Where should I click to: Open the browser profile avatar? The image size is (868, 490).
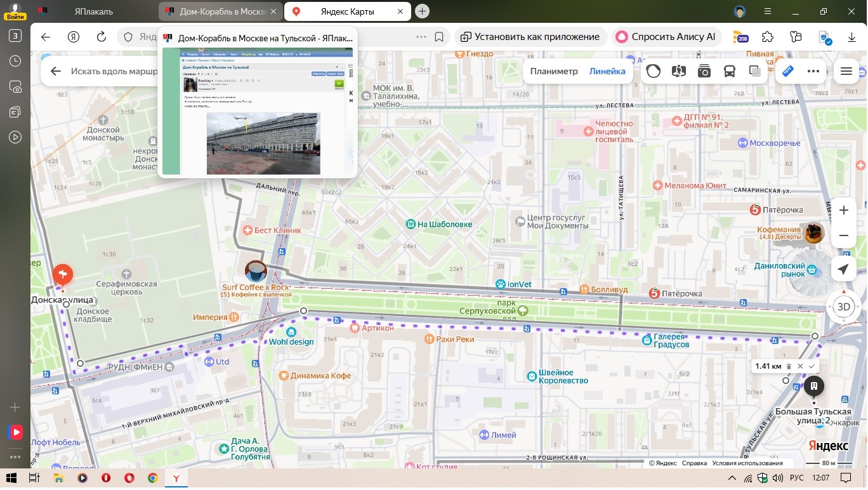(739, 11)
